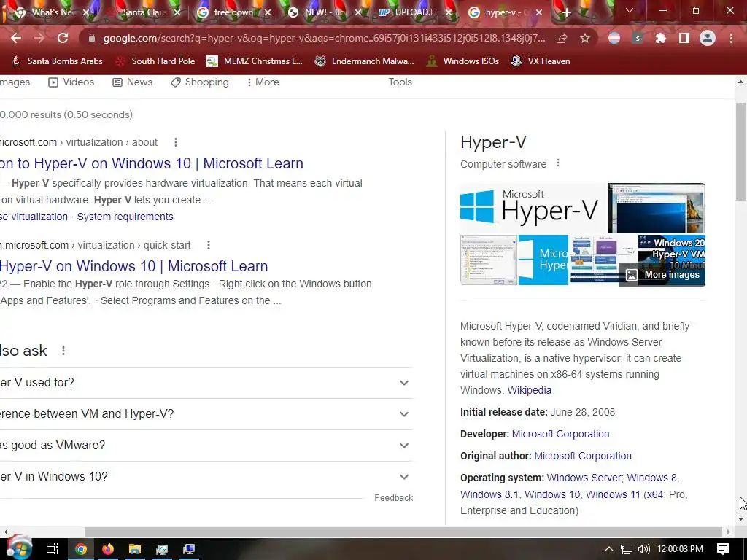The width and height of the screenshot is (747, 560).
Task: Open Developer Microsoft Corporation link
Action: tap(561, 434)
